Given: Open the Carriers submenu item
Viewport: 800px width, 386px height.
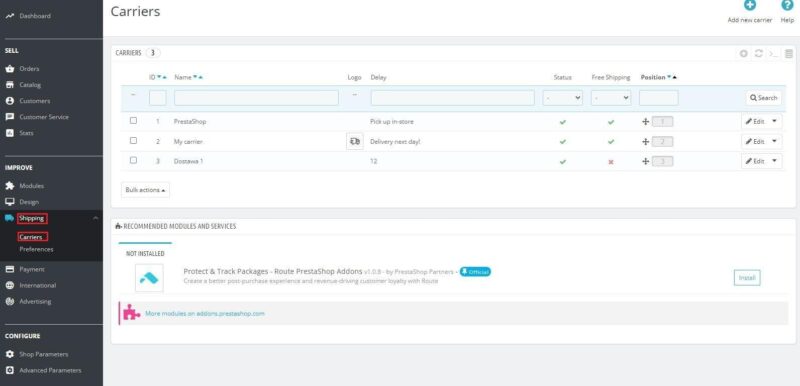Looking at the screenshot, I should 32,237.
